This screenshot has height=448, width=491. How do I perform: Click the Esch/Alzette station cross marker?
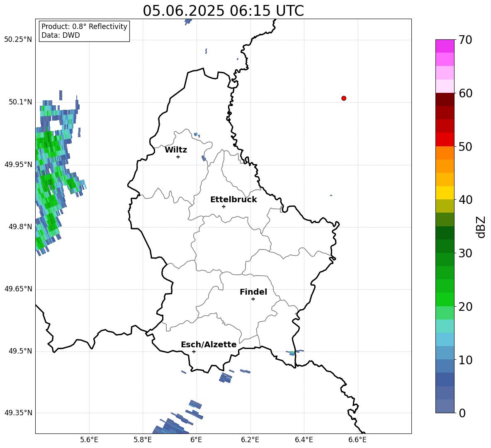194,351
